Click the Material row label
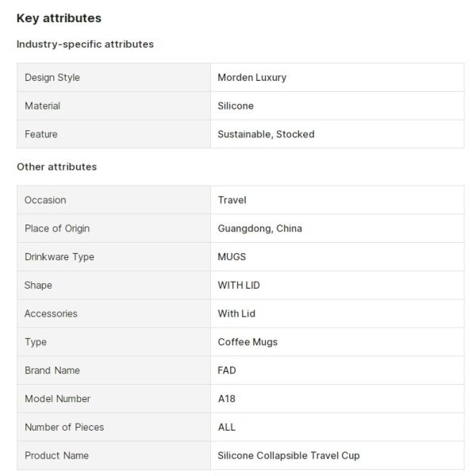 coord(42,106)
